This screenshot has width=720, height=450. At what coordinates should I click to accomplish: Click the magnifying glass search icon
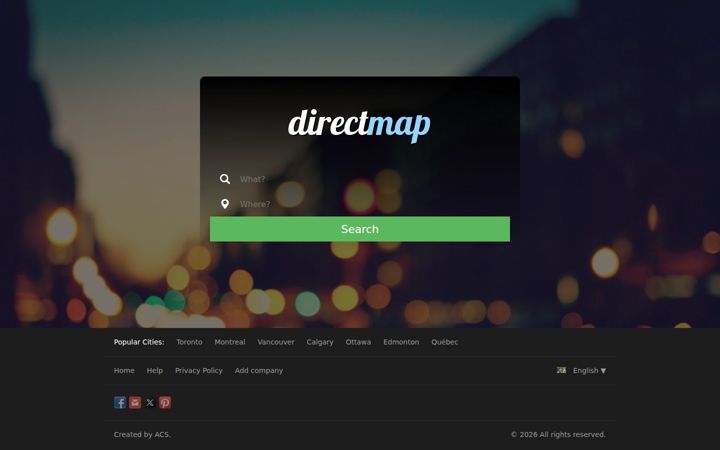pyautogui.click(x=225, y=179)
